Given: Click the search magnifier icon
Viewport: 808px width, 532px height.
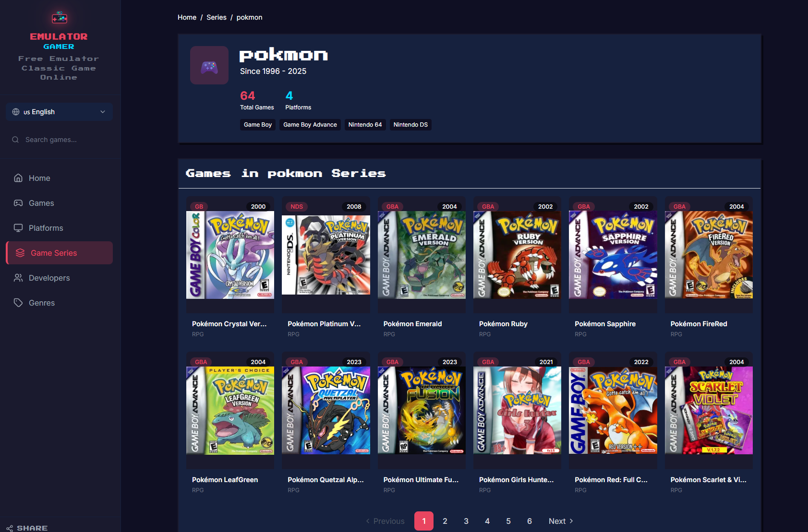Looking at the screenshot, I should 15,140.
